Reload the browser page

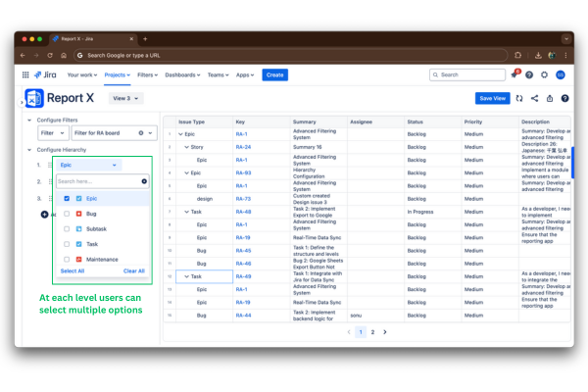50,55
